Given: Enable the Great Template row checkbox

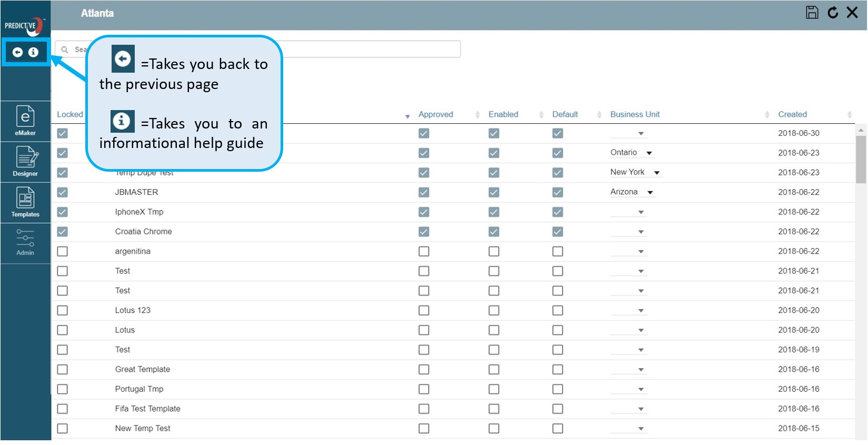Looking at the screenshot, I should [494, 370].
